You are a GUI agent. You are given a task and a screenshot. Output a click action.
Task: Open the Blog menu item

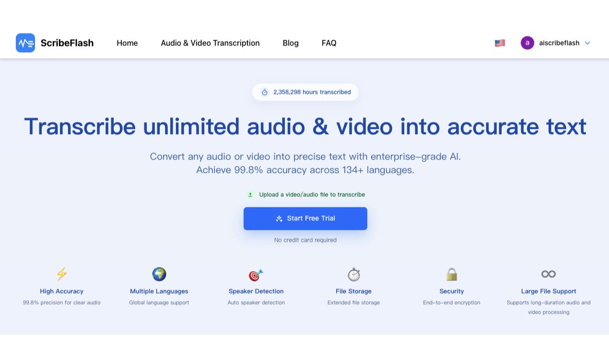[x=291, y=43]
